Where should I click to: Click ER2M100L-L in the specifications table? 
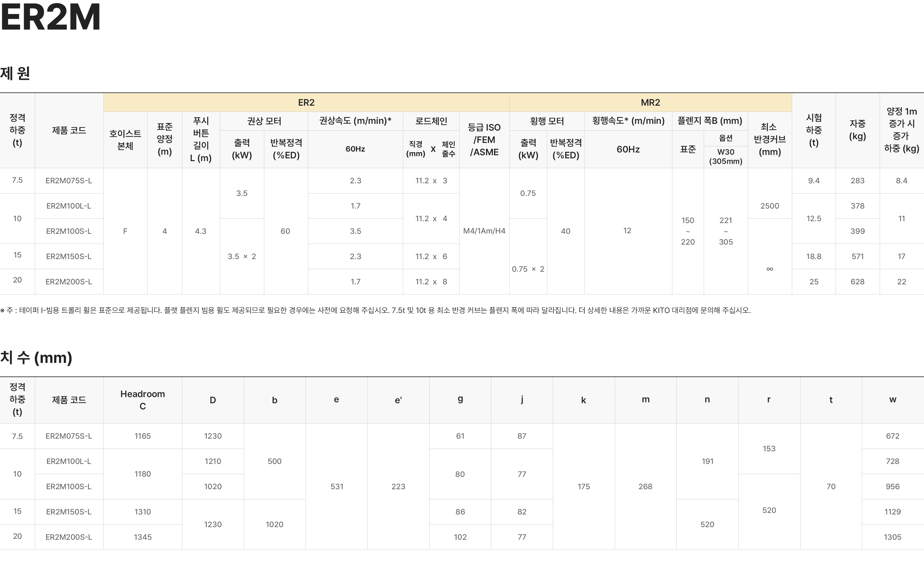[x=69, y=206]
